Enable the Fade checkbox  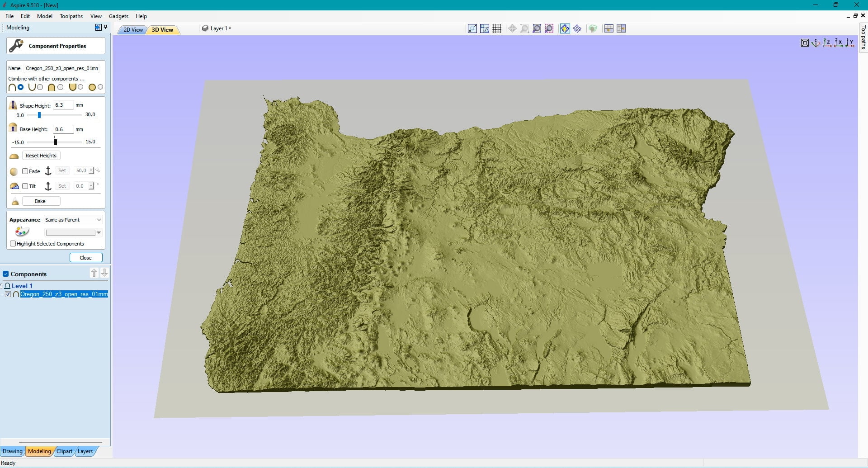(x=25, y=171)
